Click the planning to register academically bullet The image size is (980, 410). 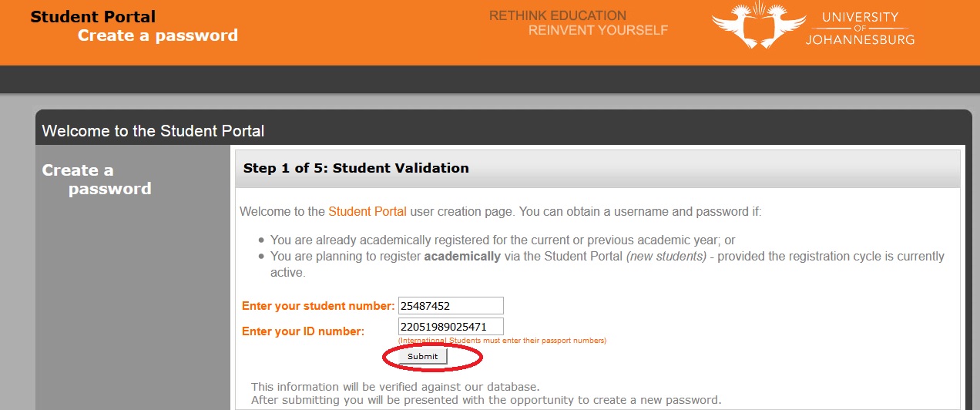click(x=607, y=257)
